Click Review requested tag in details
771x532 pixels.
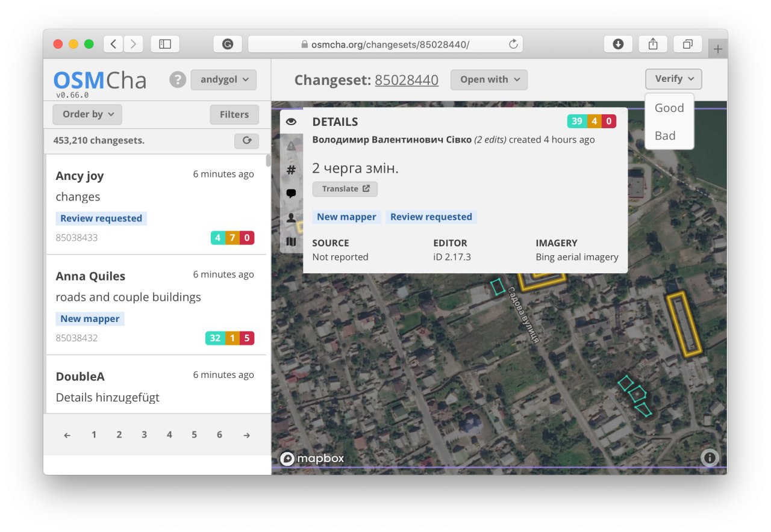(x=431, y=217)
